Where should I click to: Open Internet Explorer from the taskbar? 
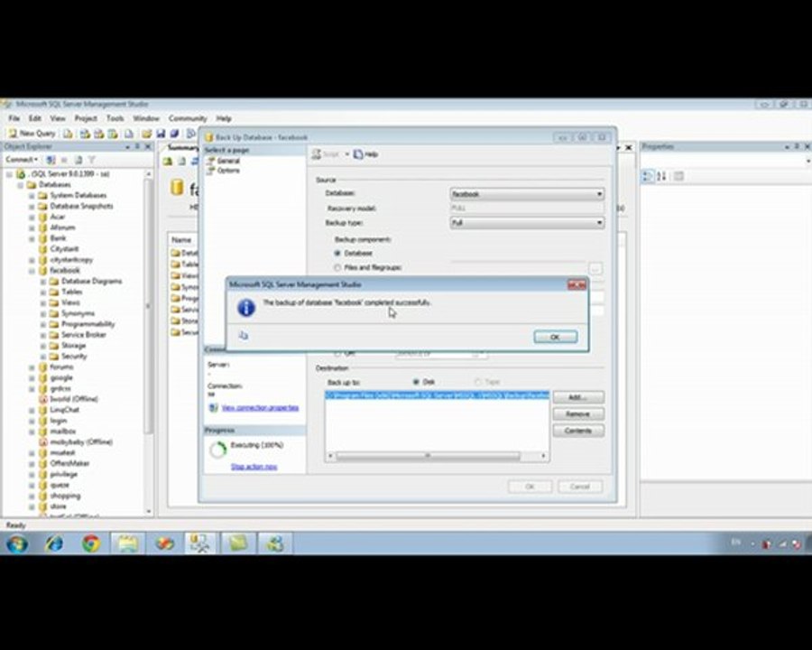(54, 543)
